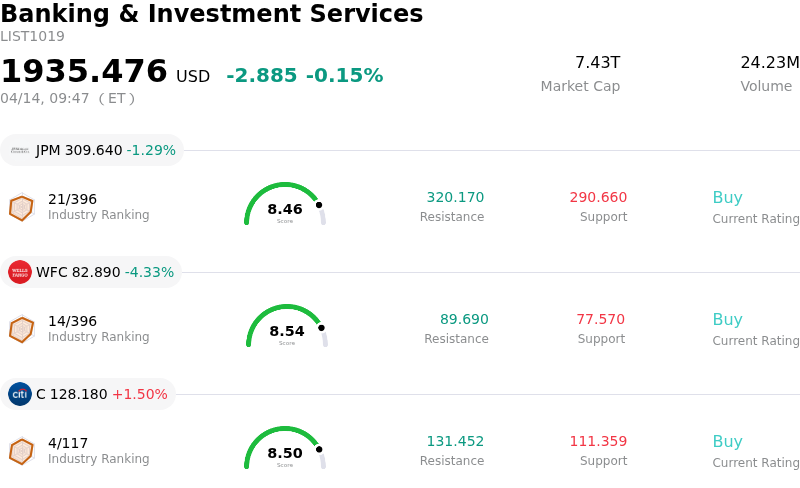Click the 8.46 score gauge for JPM
The width and height of the screenshot is (800, 488).
[285, 206]
